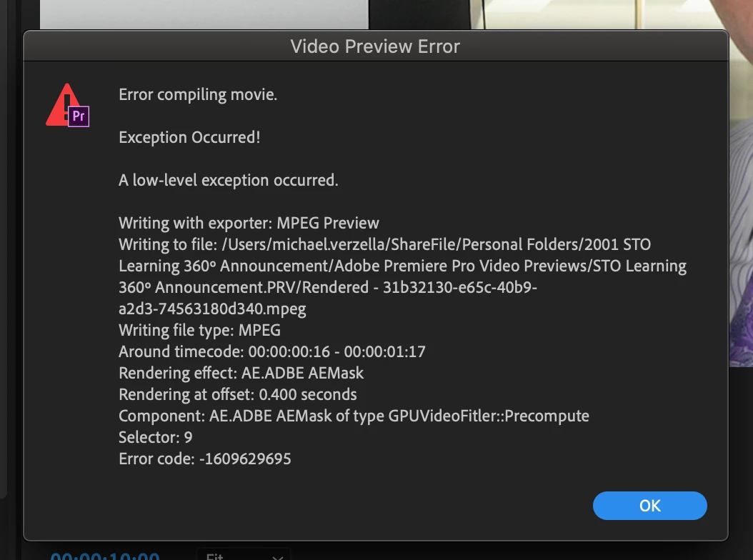Click the OK button to dismiss error
Screen dimensions: 753x560
pos(649,506)
